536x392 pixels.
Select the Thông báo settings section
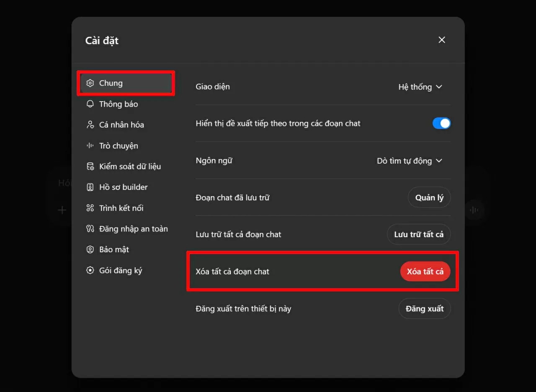click(119, 104)
